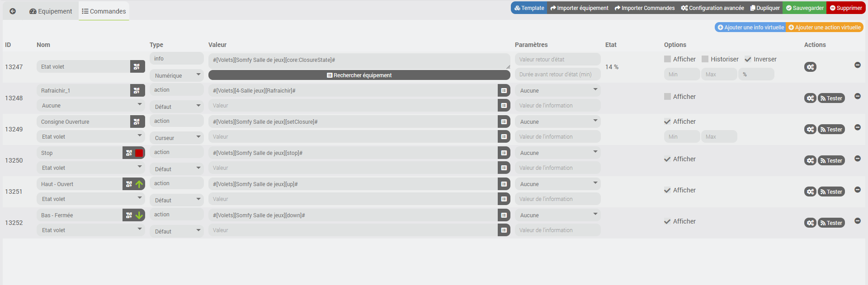This screenshot has height=285, width=868.
Task: Click green down arrow icon on Bas - Fermée
Action: pyautogui.click(x=139, y=215)
